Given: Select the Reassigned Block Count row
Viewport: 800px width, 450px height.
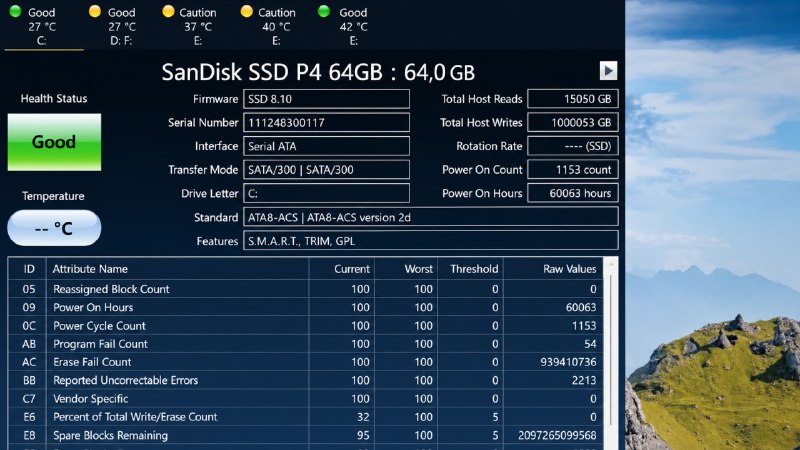Looking at the screenshot, I should [305, 289].
